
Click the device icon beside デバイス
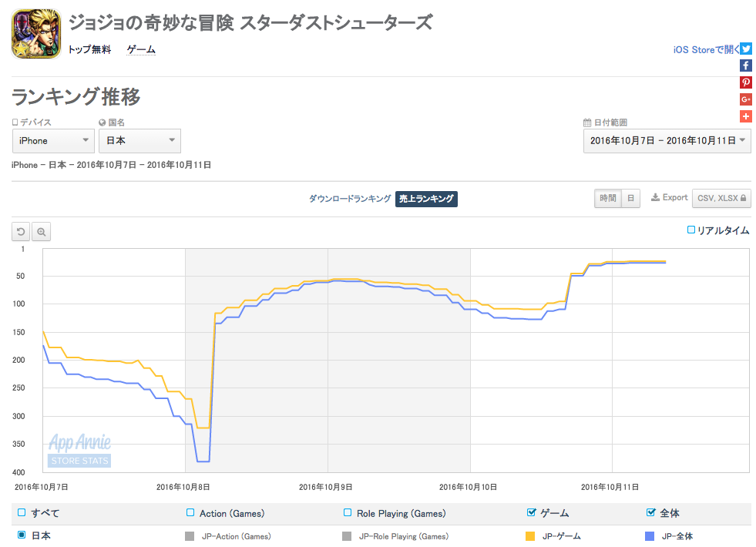click(x=15, y=122)
